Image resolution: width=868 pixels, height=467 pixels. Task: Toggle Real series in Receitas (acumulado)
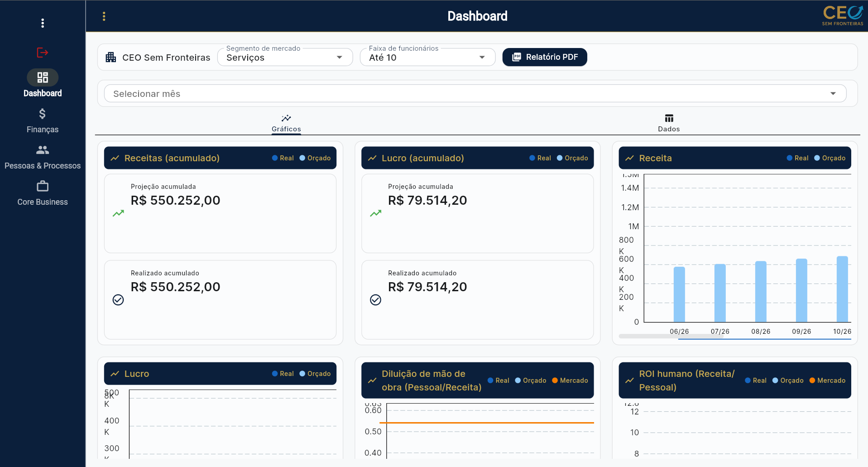283,158
